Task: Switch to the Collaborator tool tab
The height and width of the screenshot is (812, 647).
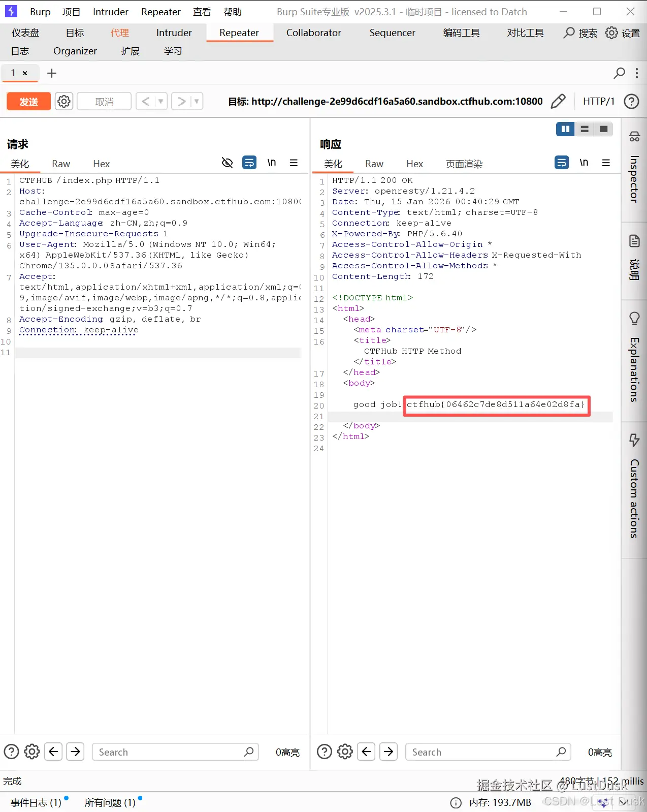Action: [x=314, y=33]
